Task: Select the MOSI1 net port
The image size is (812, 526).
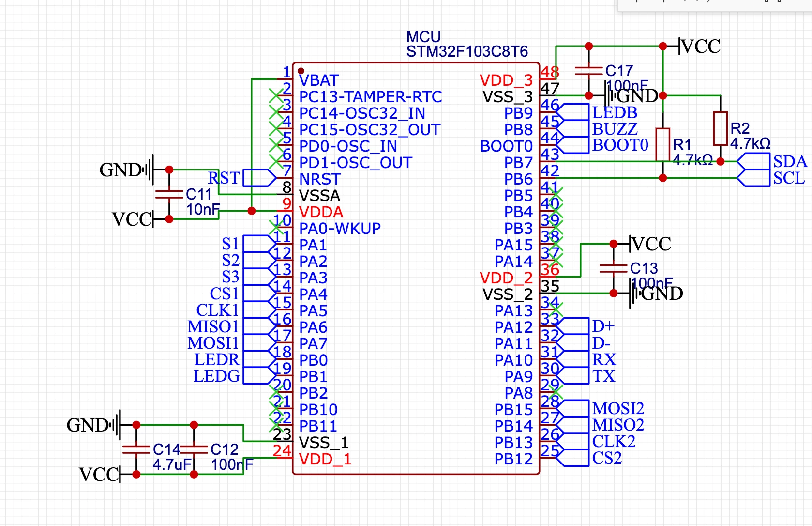Action: point(232,342)
